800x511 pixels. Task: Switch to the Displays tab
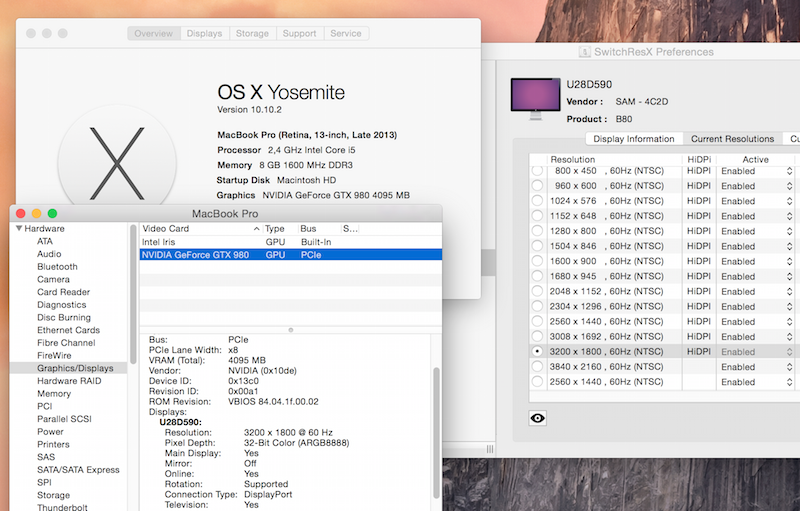pyautogui.click(x=204, y=33)
